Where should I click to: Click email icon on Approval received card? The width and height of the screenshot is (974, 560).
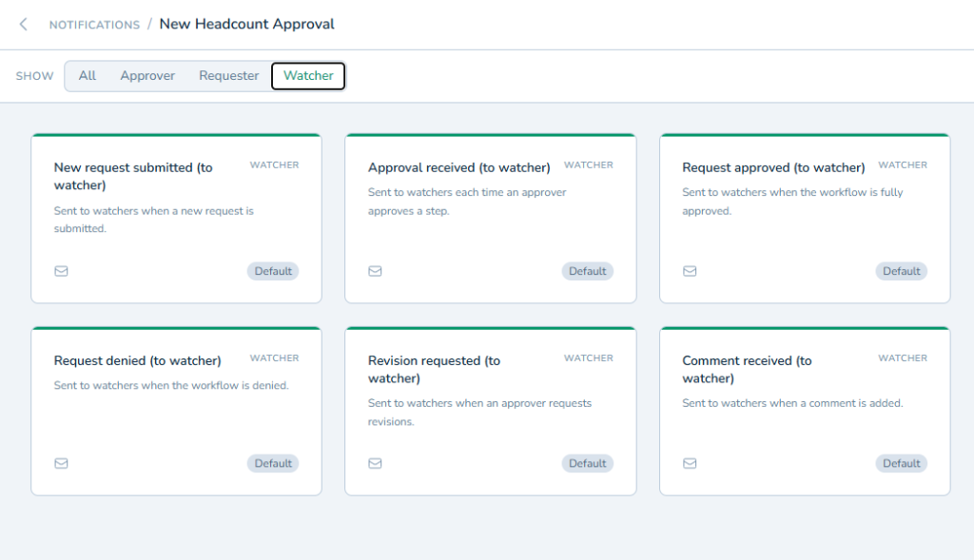(375, 271)
